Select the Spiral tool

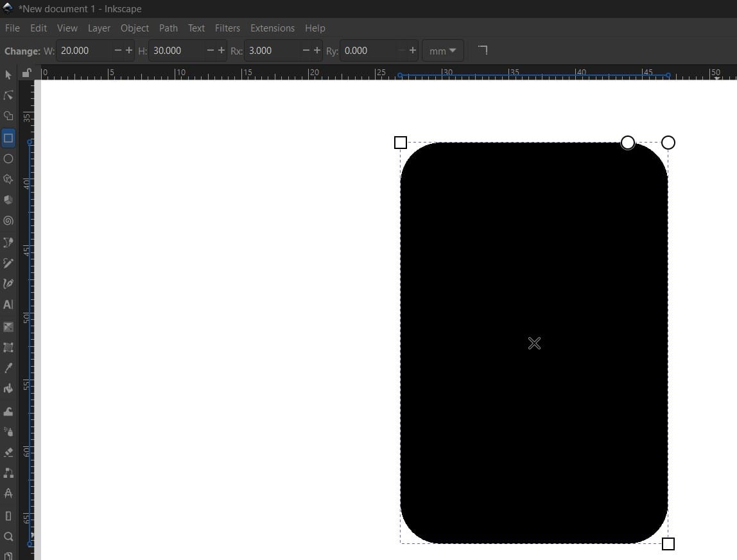coord(8,221)
